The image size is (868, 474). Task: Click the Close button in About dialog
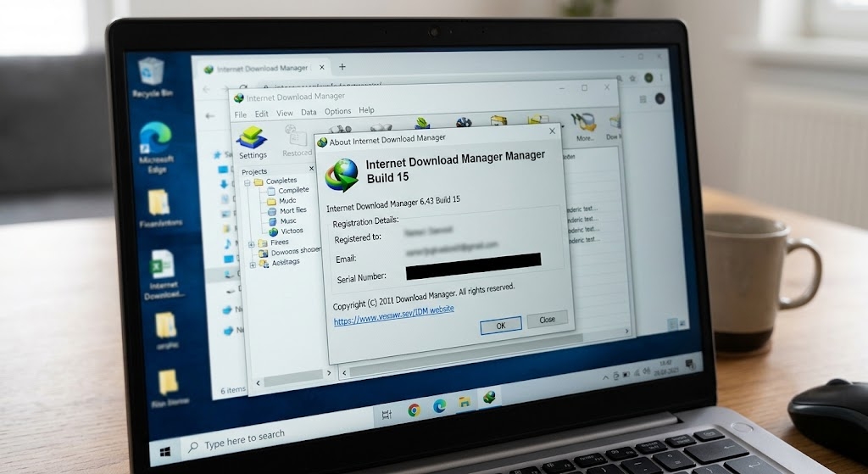pyautogui.click(x=547, y=320)
